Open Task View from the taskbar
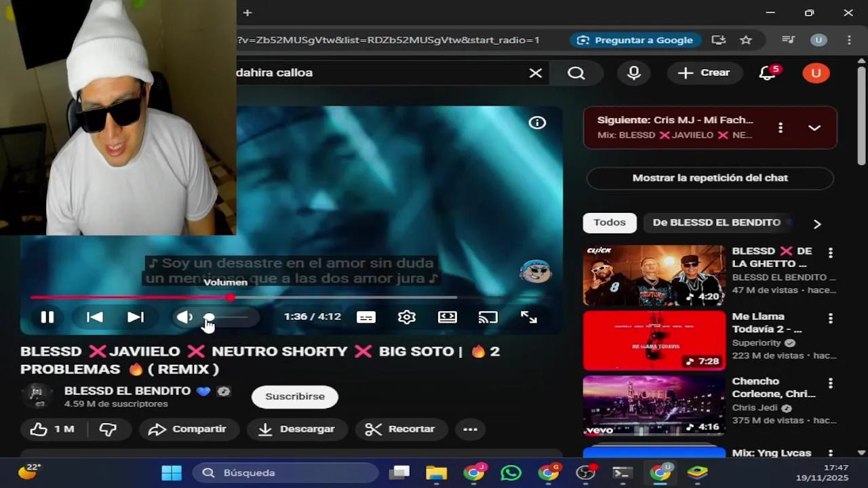 coord(400,472)
